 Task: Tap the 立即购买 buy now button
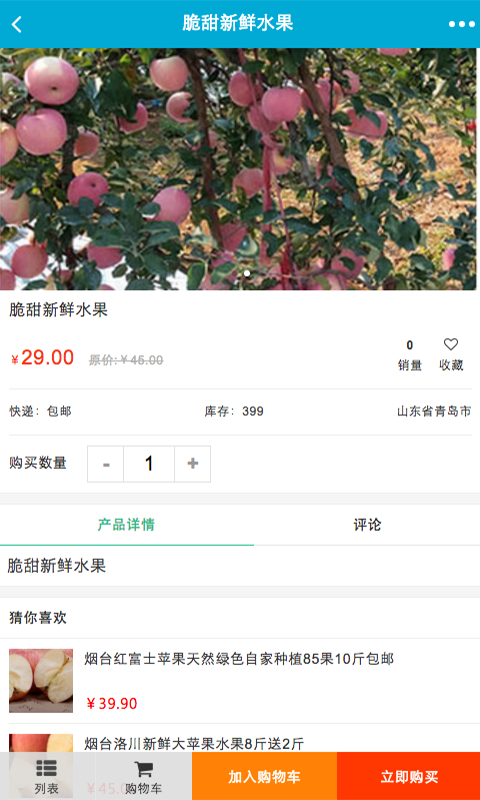(x=409, y=777)
